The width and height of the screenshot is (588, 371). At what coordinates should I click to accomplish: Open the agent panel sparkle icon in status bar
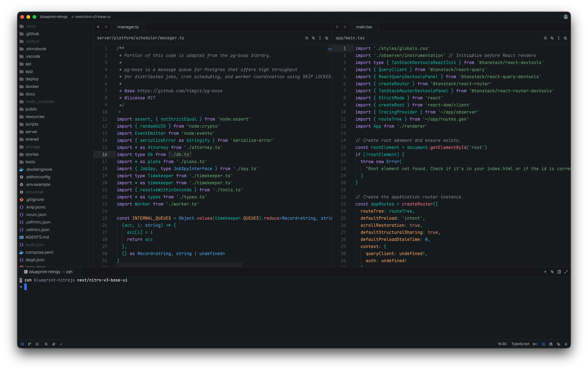pos(558,344)
